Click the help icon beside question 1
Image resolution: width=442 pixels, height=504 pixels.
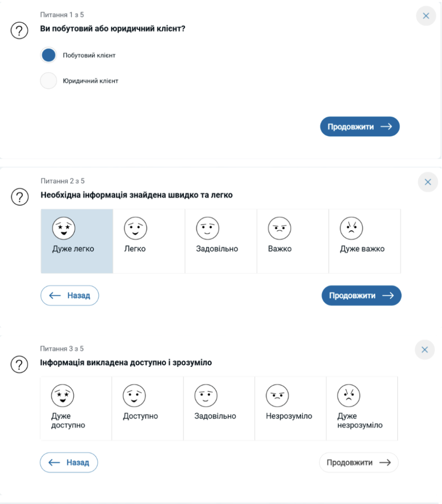[19, 31]
